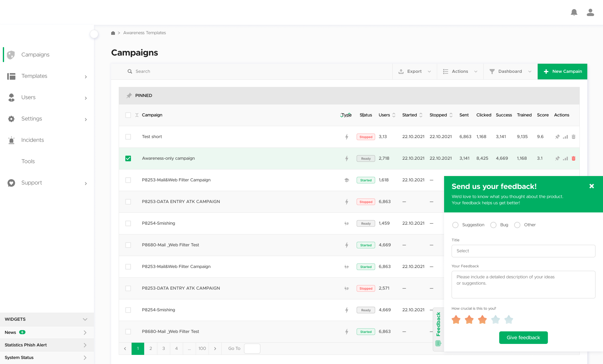
Task: Go to Incidents menu item
Action: (x=32, y=140)
